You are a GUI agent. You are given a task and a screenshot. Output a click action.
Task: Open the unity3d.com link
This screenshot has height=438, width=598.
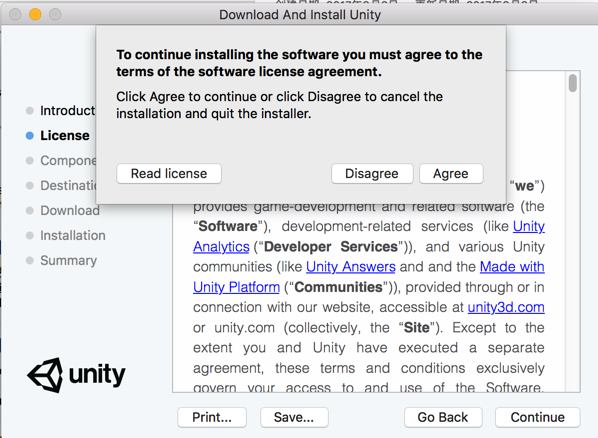(506, 307)
